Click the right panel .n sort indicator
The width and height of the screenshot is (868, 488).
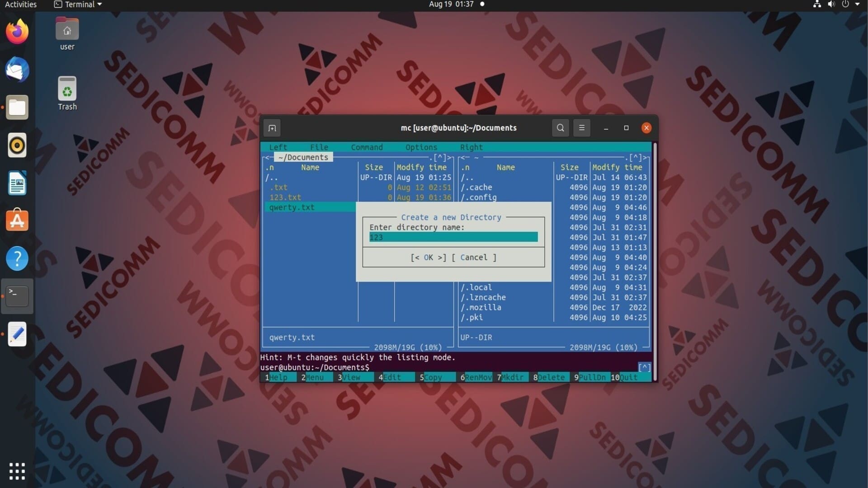pyautogui.click(x=465, y=168)
